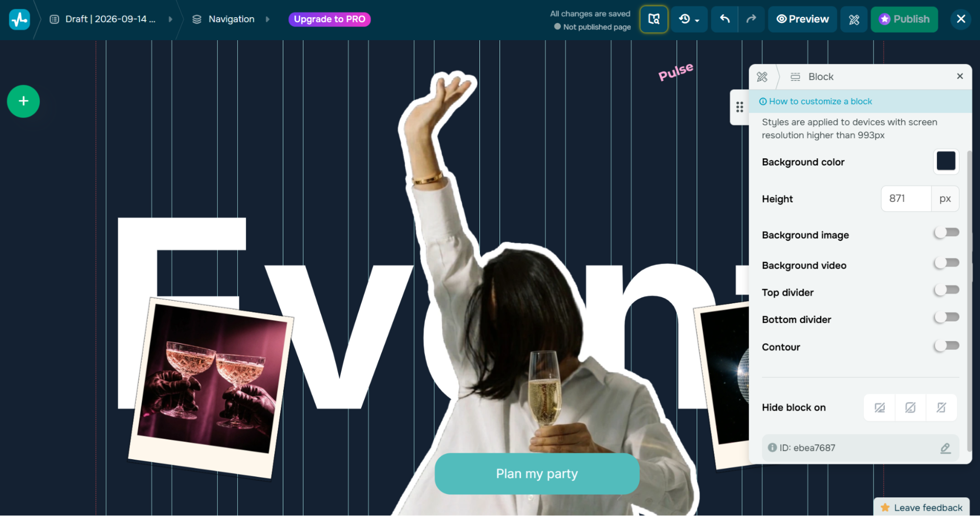Undo the last change
Viewport: 980px width, 516px height.
(x=725, y=19)
